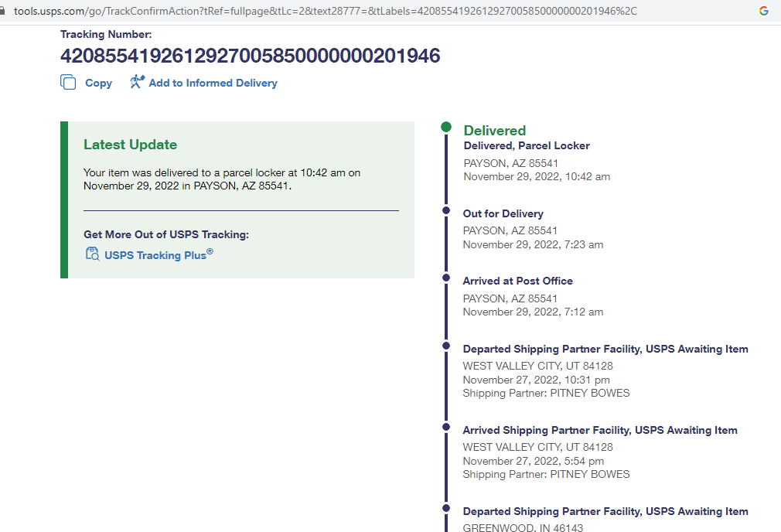
Task: Click the Copy icon beside the tracking number
Action: pyautogui.click(x=68, y=83)
